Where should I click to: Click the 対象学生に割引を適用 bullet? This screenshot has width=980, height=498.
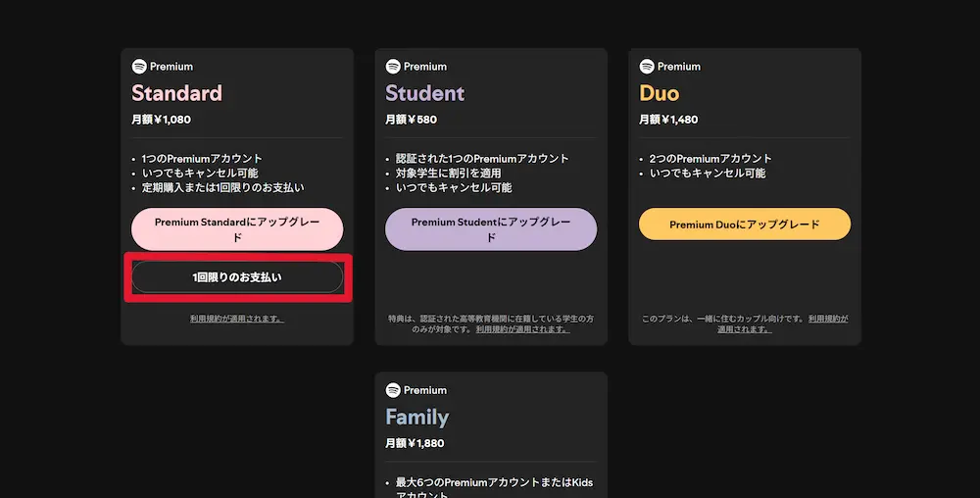[448, 174]
